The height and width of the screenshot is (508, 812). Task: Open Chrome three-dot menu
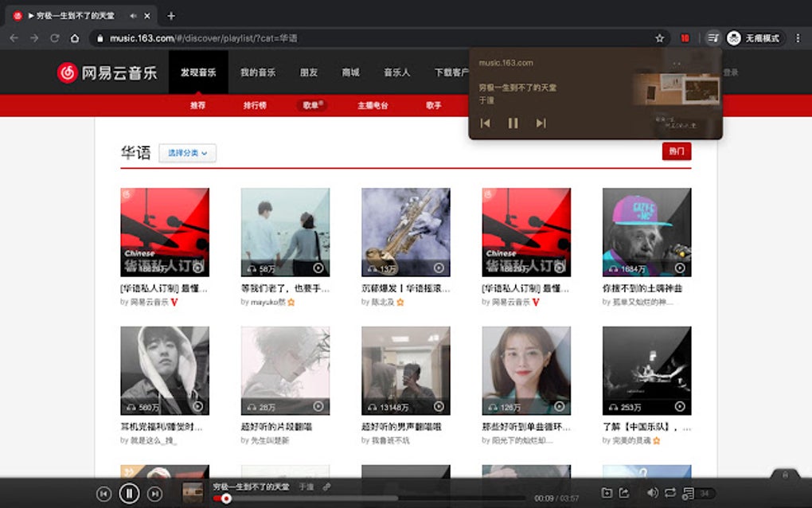(x=798, y=37)
